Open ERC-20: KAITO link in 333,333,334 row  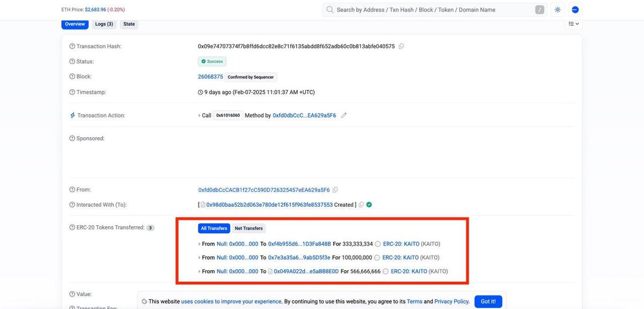click(401, 244)
